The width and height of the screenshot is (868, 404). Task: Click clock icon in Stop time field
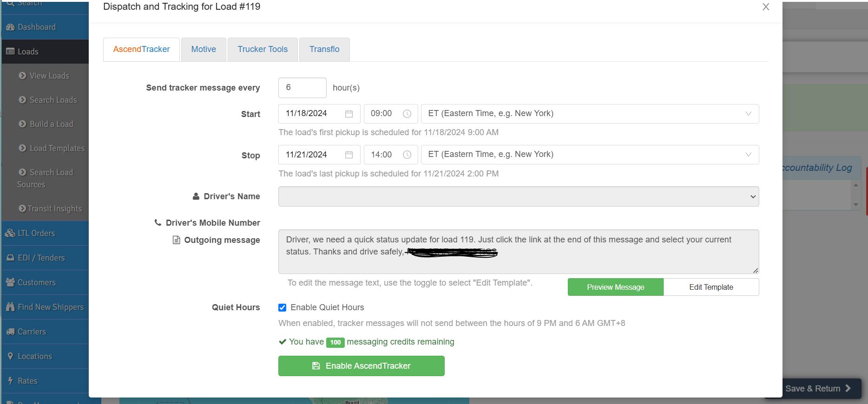click(x=407, y=155)
